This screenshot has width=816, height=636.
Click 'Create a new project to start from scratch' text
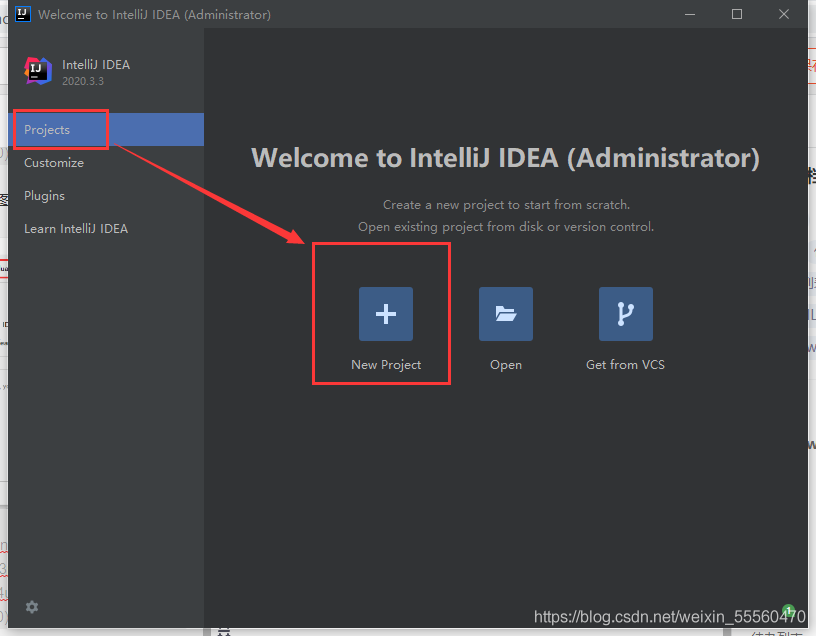(x=506, y=205)
